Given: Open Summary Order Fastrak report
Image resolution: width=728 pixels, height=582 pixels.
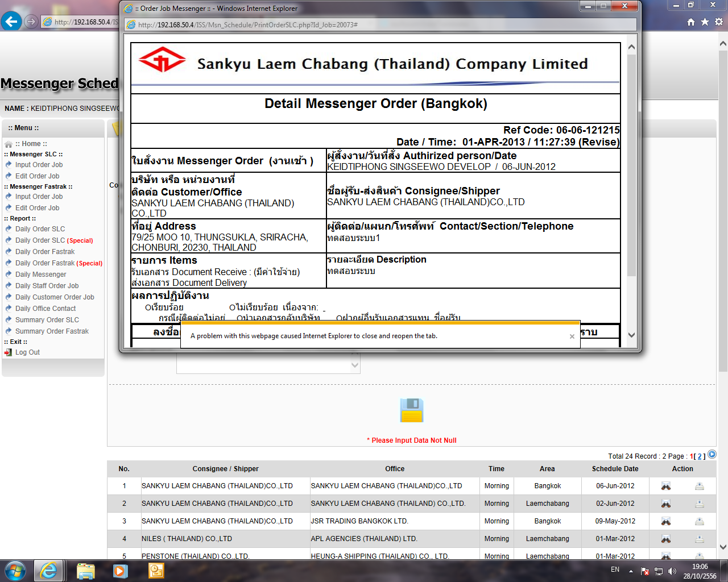Looking at the screenshot, I should 52,331.
